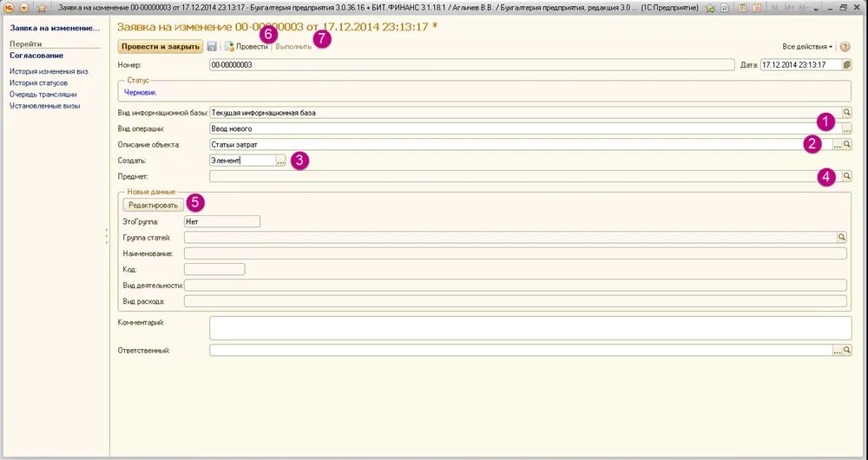The image size is (868, 460).
Task: Click the home page icon in title bar
Action: pyautogui.click(x=725, y=8)
